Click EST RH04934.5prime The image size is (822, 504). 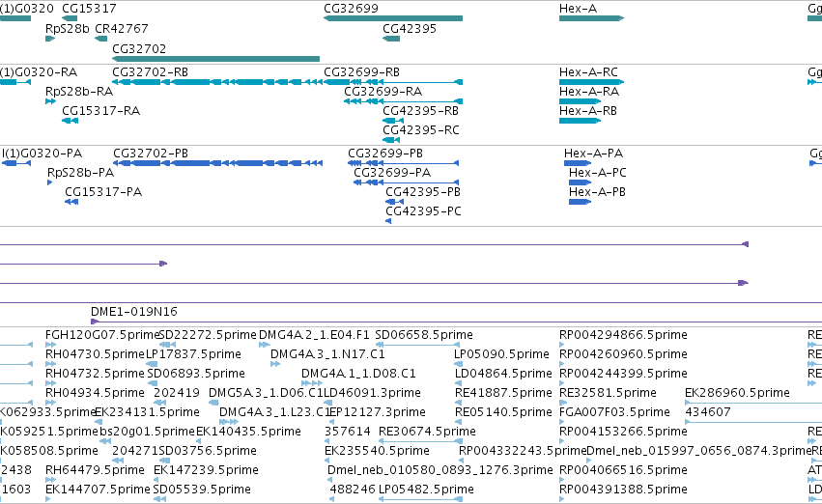click(95, 393)
